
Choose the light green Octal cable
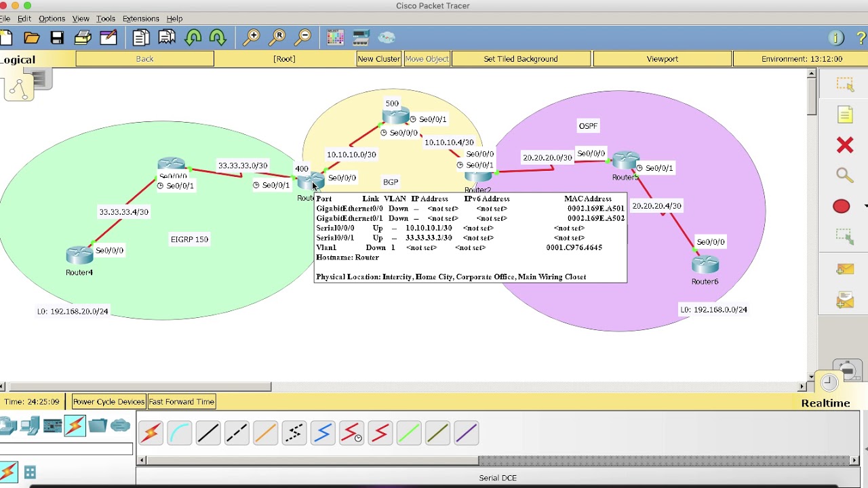click(x=409, y=433)
